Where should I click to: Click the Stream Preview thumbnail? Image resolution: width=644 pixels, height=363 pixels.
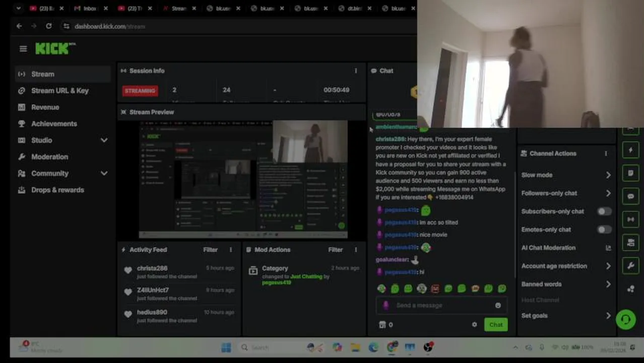pyautogui.click(x=243, y=178)
